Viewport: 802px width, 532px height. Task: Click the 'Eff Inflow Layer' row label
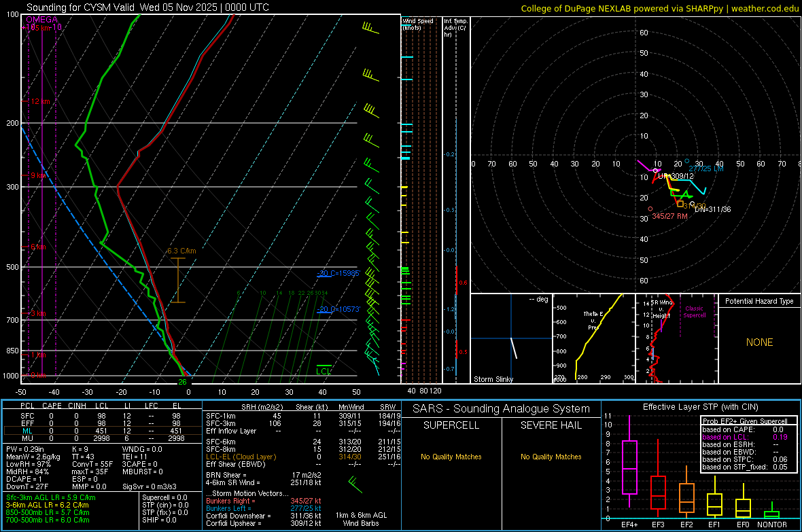[x=231, y=431]
